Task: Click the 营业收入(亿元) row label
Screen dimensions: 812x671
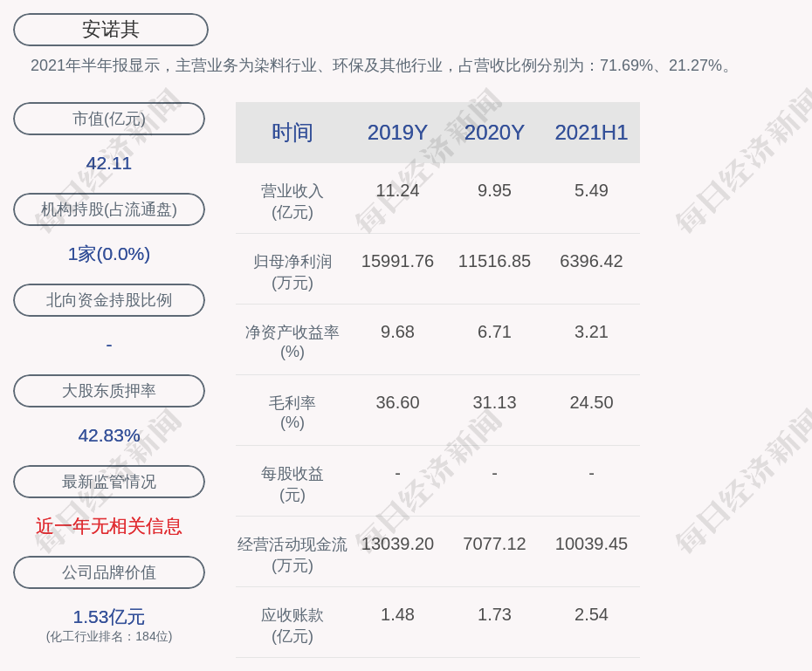Action: (x=292, y=201)
